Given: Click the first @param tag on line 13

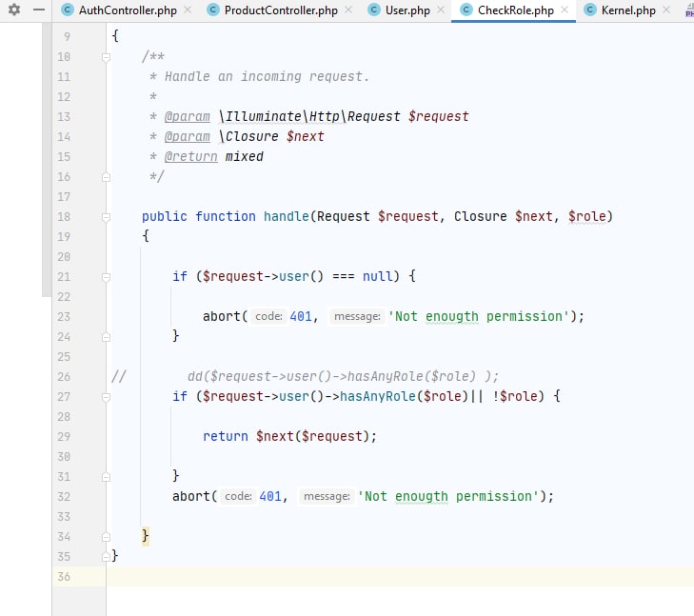Looking at the screenshot, I should 188,116.
